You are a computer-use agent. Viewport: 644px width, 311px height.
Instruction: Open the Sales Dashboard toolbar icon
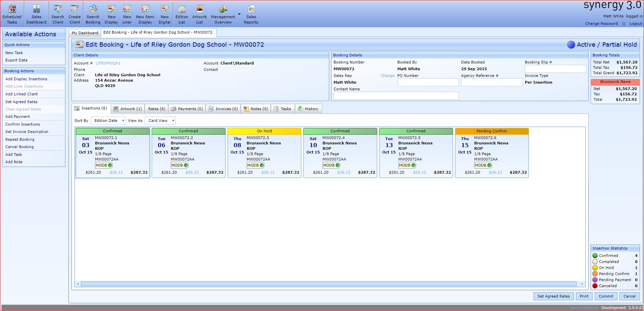[x=36, y=9]
